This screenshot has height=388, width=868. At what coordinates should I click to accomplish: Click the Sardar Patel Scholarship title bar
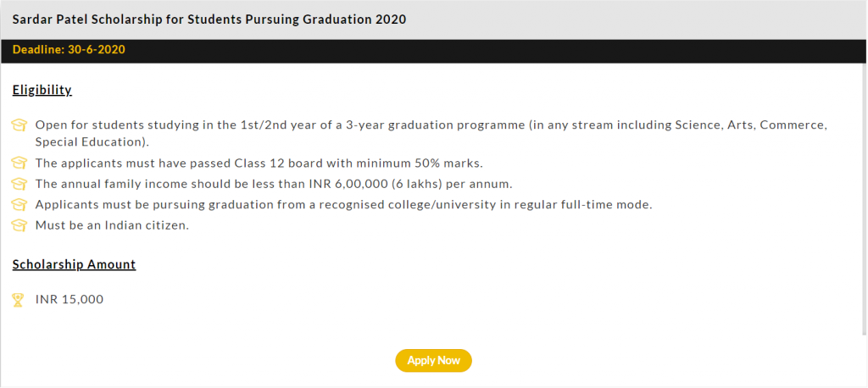coord(434,19)
